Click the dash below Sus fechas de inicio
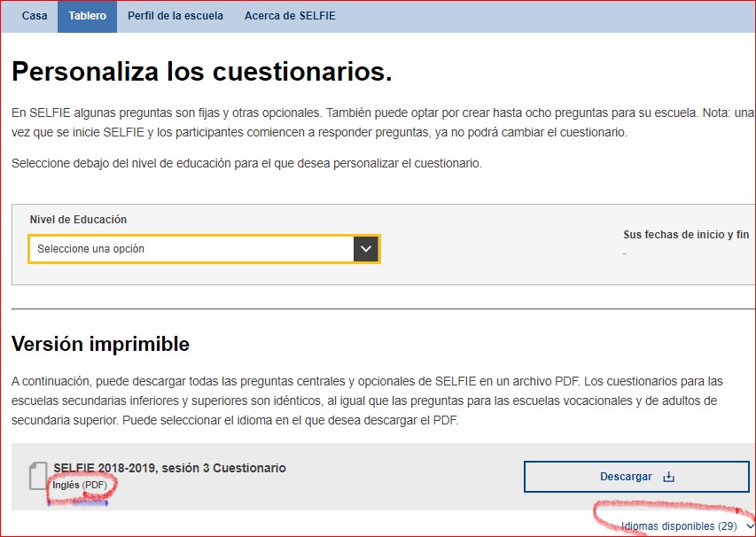The width and height of the screenshot is (756, 537). (625, 253)
